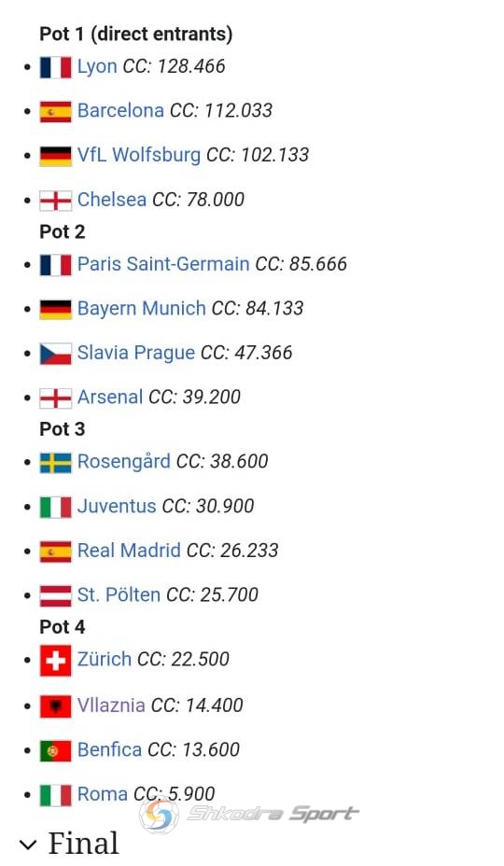The width and height of the screenshot is (504, 866).
Task: Click the Czech flag beside Slavia Prague
Action: pyautogui.click(x=55, y=354)
